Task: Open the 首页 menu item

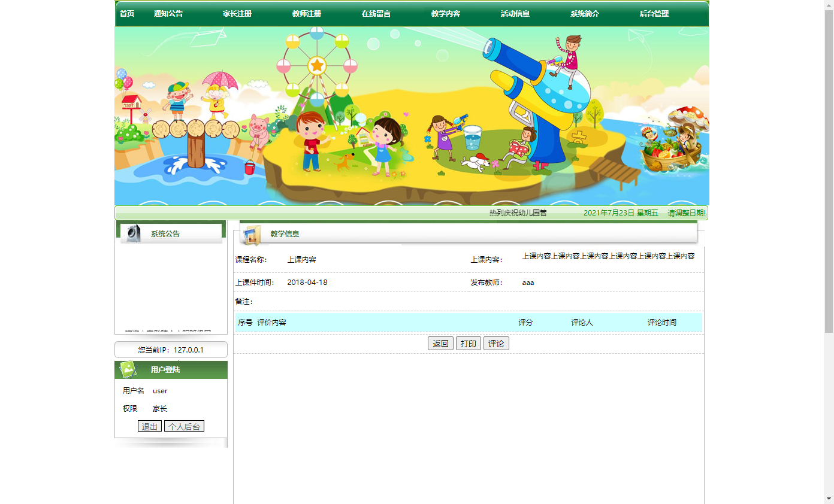Action: pyautogui.click(x=126, y=13)
